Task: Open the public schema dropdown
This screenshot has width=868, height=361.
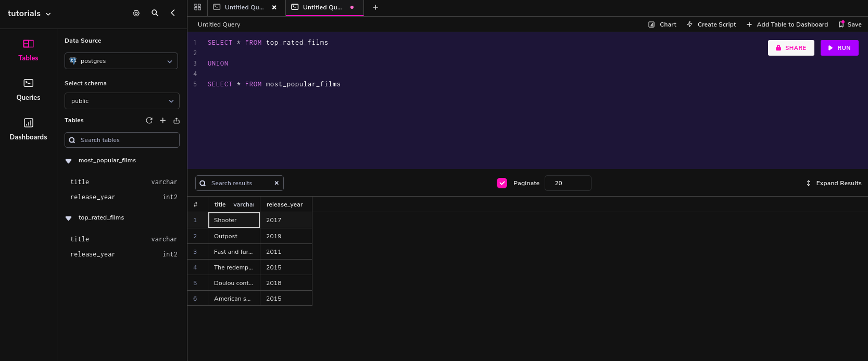Action: tap(122, 101)
